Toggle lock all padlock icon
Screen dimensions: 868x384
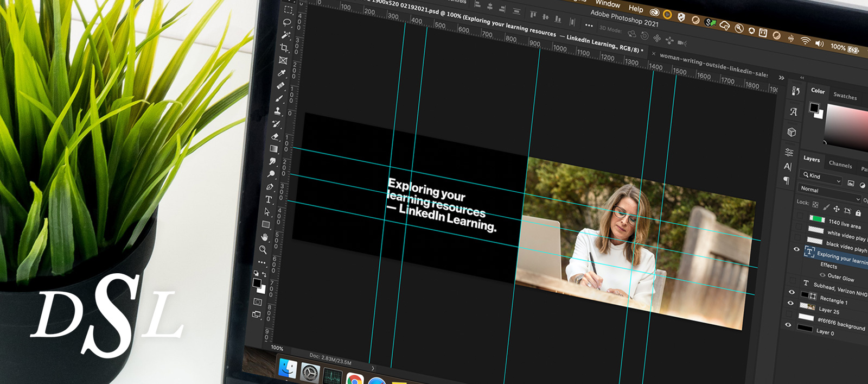[858, 213]
